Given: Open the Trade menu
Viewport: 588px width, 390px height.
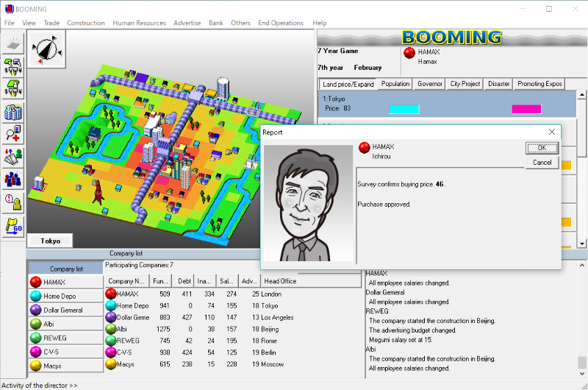Looking at the screenshot, I should point(51,23).
